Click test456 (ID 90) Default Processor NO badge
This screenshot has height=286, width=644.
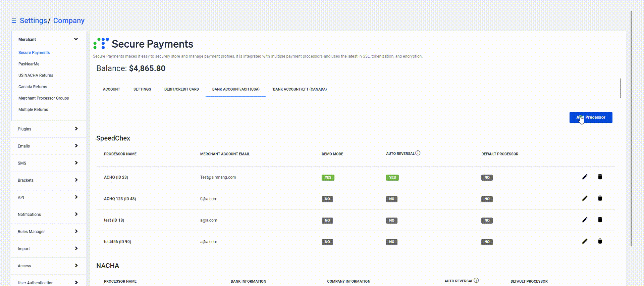(x=487, y=242)
